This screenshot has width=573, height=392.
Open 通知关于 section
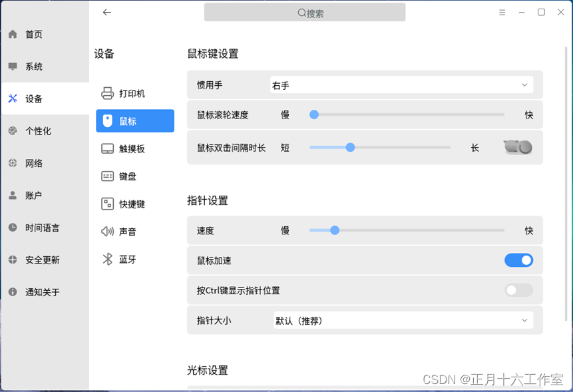click(45, 292)
